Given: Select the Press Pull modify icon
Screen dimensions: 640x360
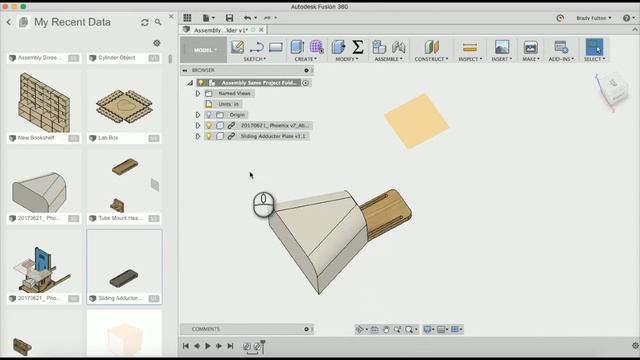Looking at the screenshot, I should click(338, 47).
